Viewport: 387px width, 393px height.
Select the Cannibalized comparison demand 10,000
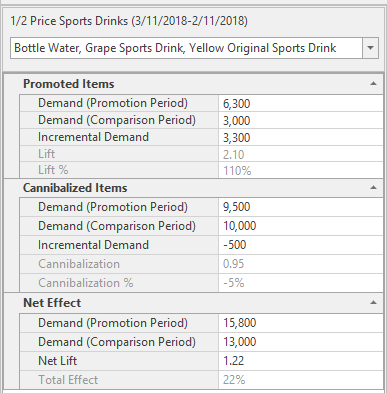239,226
